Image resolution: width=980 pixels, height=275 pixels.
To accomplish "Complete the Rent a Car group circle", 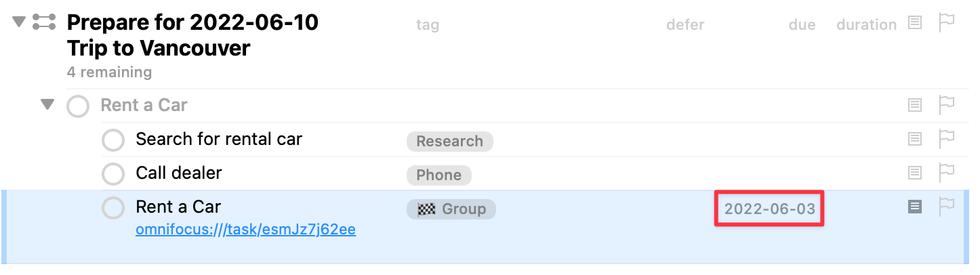I will coord(78,106).
